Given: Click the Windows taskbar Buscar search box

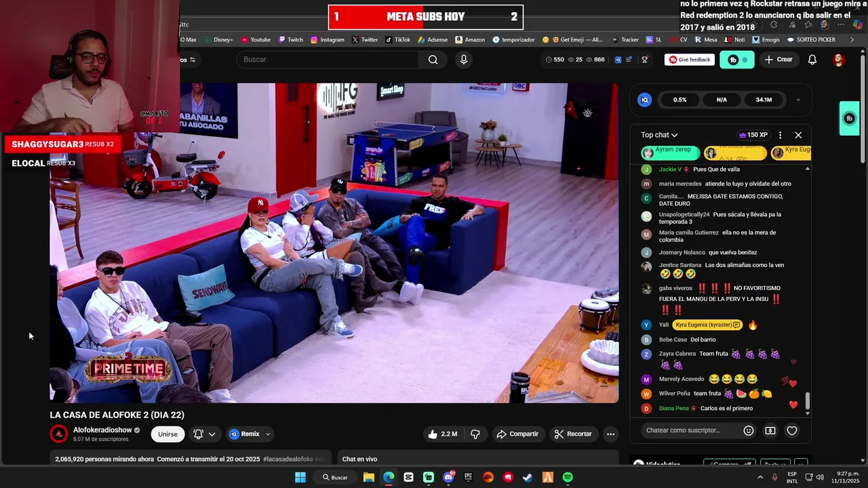Looking at the screenshot, I should click(x=335, y=477).
